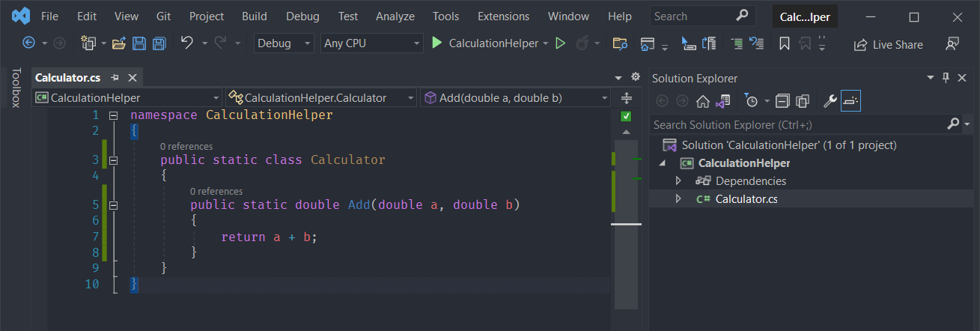The height and width of the screenshot is (331, 980).
Task: Click the Live Share button
Action: click(889, 44)
